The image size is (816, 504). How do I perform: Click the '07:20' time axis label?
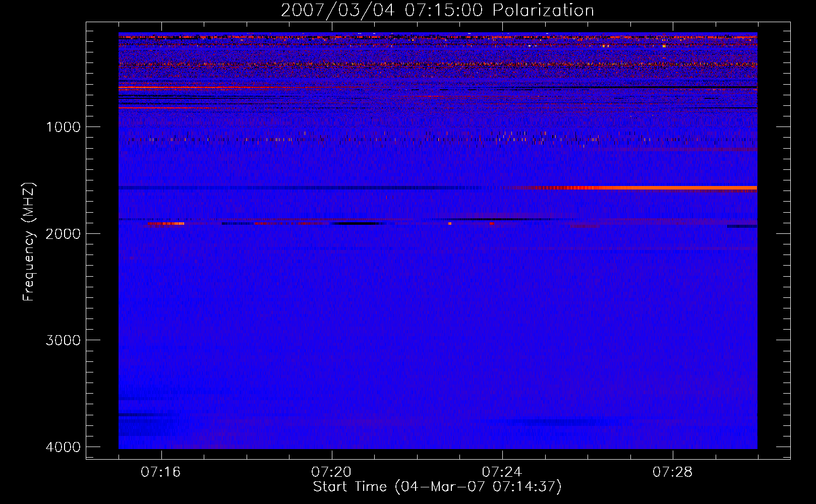click(x=331, y=472)
